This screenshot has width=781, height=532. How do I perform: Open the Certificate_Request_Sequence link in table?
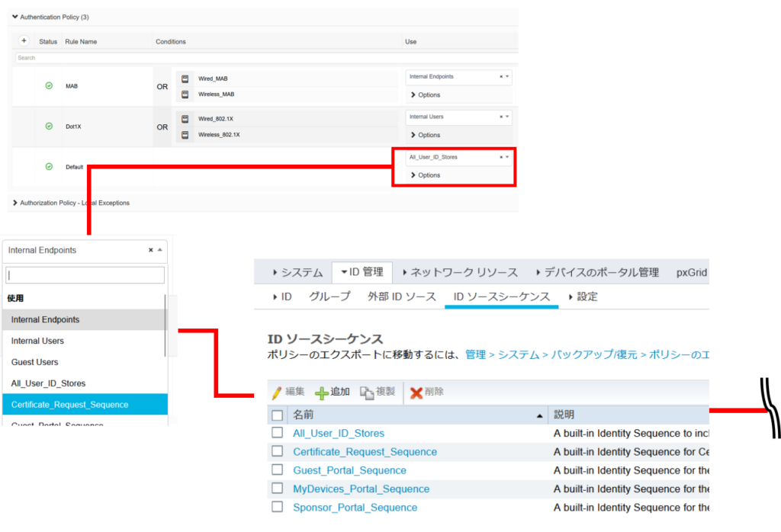click(x=365, y=452)
